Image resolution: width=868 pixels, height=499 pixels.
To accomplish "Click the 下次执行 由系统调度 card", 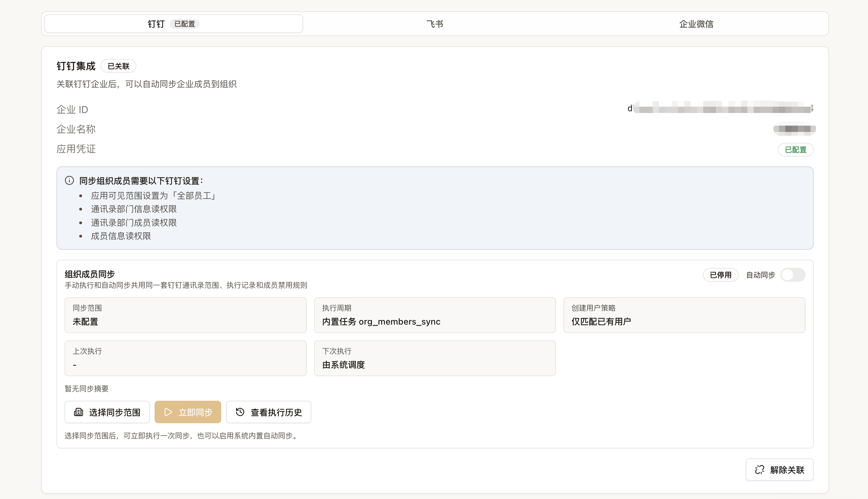I will 435,358.
